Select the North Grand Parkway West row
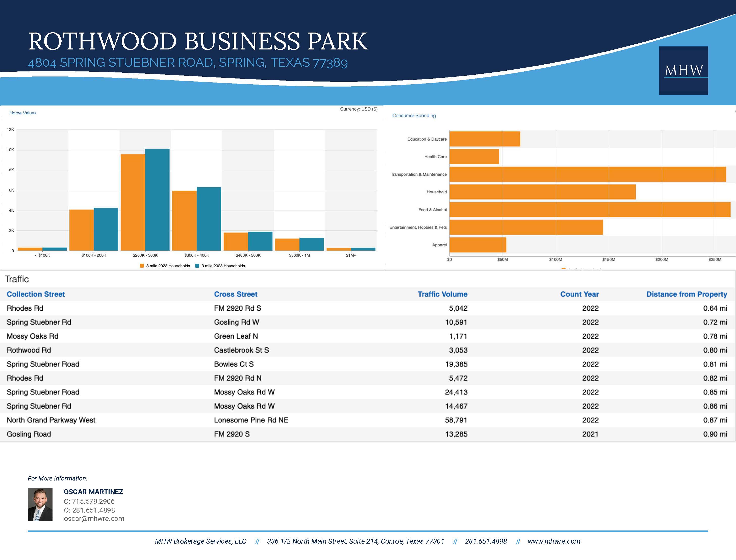The height and width of the screenshot is (560, 736). 51,420
